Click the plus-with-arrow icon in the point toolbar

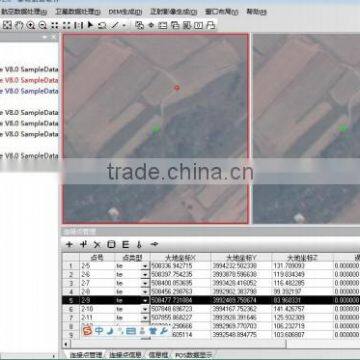83,244
